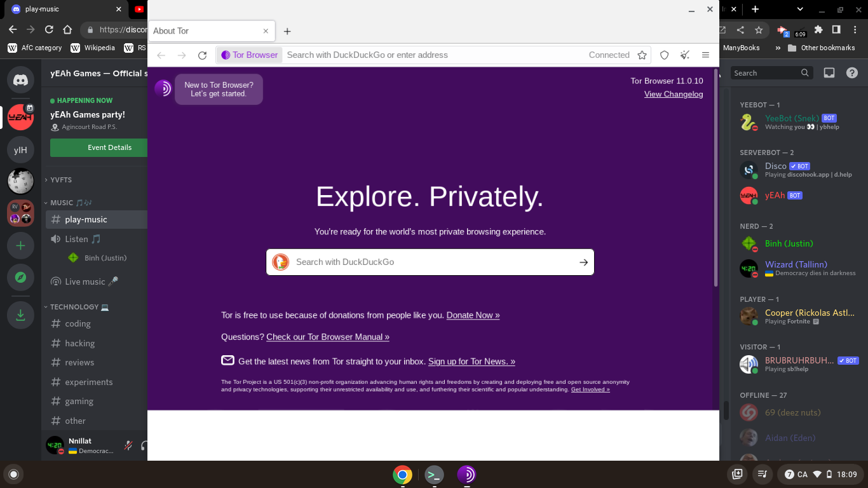Switch to the About Tor tab

pos(203,31)
